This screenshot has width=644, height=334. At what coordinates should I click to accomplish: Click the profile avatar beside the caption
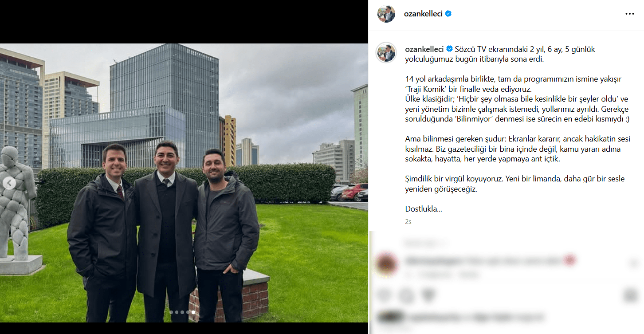[x=386, y=53]
